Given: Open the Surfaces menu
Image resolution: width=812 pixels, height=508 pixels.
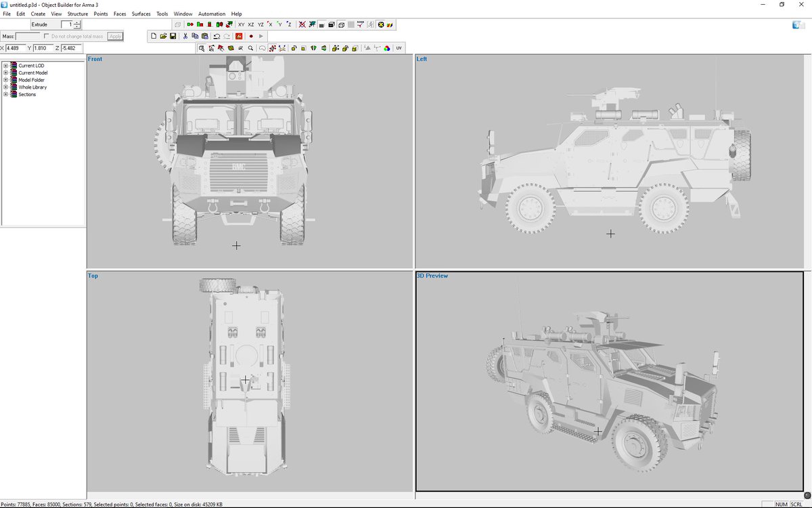Looking at the screenshot, I should point(141,14).
